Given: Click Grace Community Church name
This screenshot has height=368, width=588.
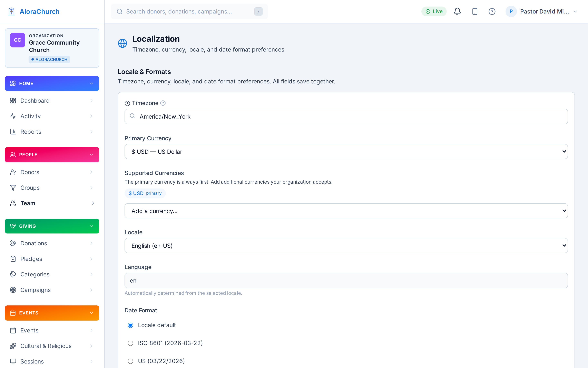Looking at the screenshot, I should (x=55, y=46).
